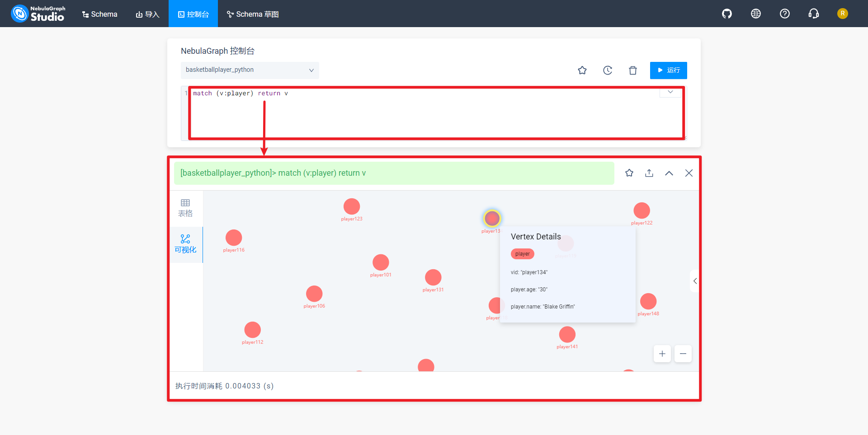The height and width of the screenshot is (435, 868).
Task: Switch to the 表格 table view
Action: point(185,208)
